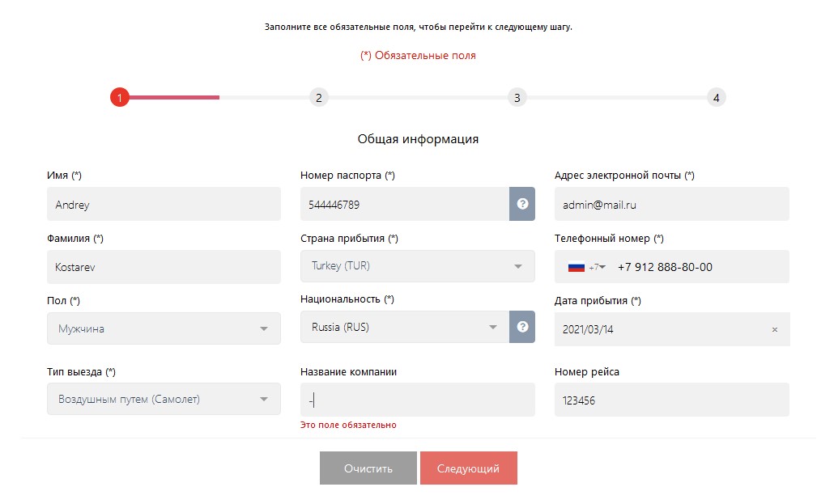The height and width of the screenshot is (504, 834).
Task: Go to step 2 in progress bar
Action: (318, 98)
